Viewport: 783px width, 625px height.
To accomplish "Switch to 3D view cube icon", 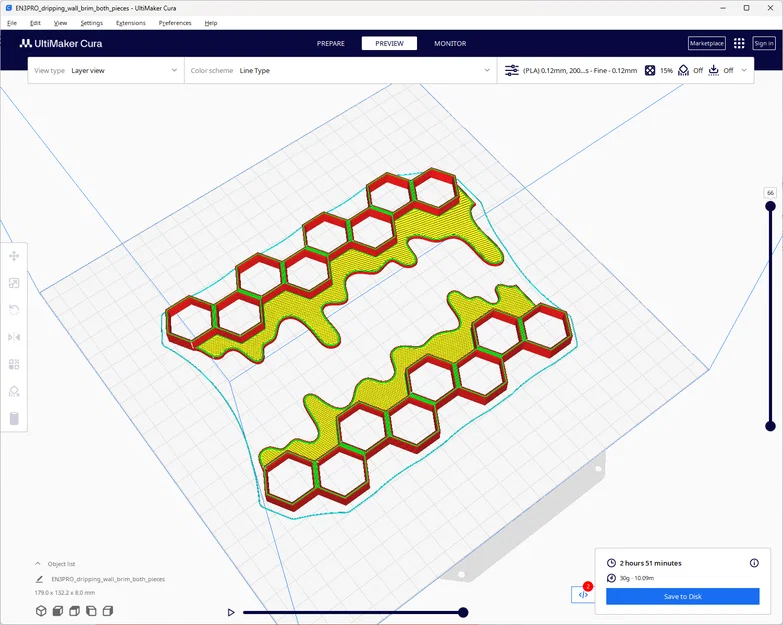I will pos(41,611).
